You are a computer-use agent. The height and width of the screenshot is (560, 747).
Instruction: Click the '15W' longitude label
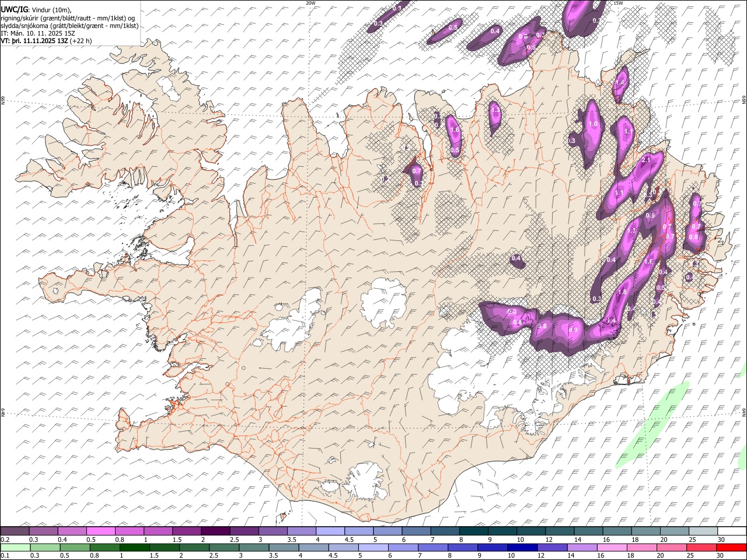pos(618,3)
